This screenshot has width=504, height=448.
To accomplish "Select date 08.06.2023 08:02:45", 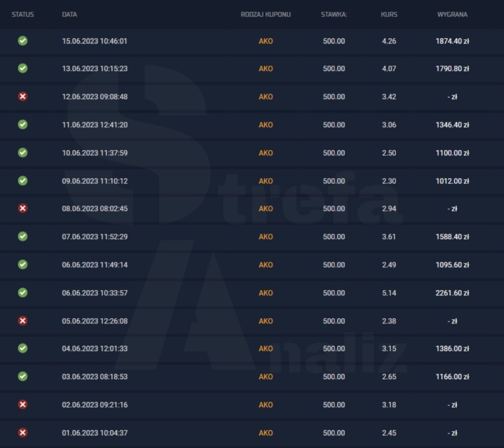I will coord(94,209).
